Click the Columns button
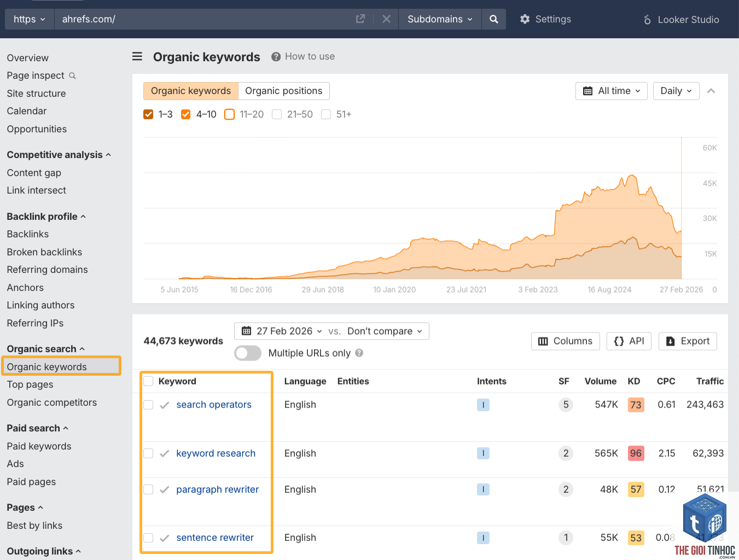This screenshot has height=560, width=739. coord(566,341)
